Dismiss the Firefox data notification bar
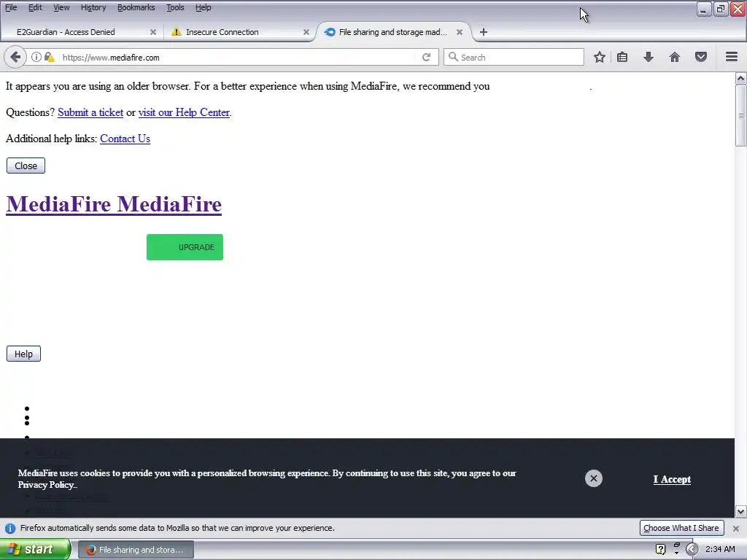Viewport: 747px width, 560px height. tap(735, 528)
